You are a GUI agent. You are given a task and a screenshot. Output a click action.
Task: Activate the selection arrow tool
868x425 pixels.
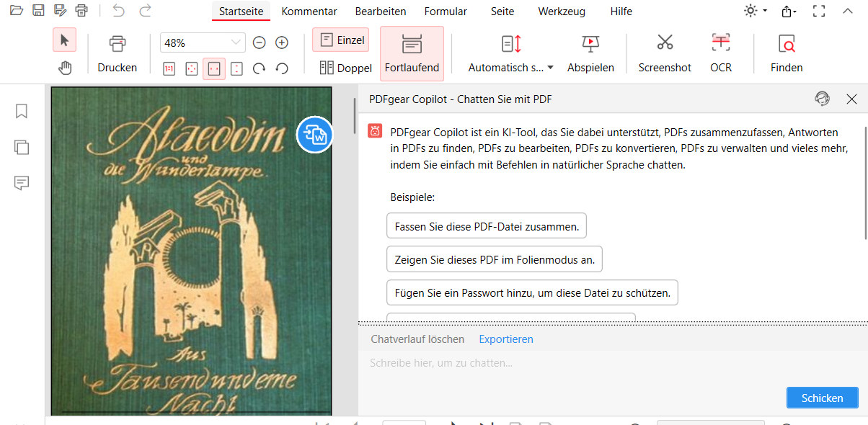[65, 40]
